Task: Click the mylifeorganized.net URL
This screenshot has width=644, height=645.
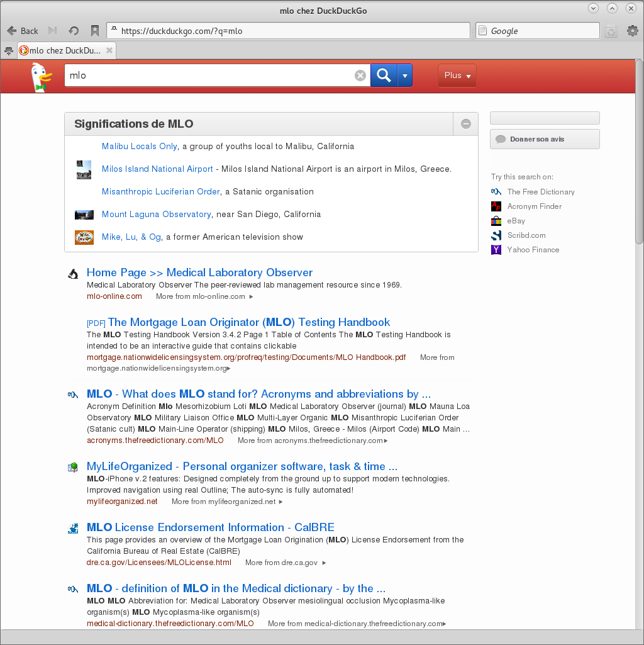Action: pyautogui.click(x=122, y=502)
